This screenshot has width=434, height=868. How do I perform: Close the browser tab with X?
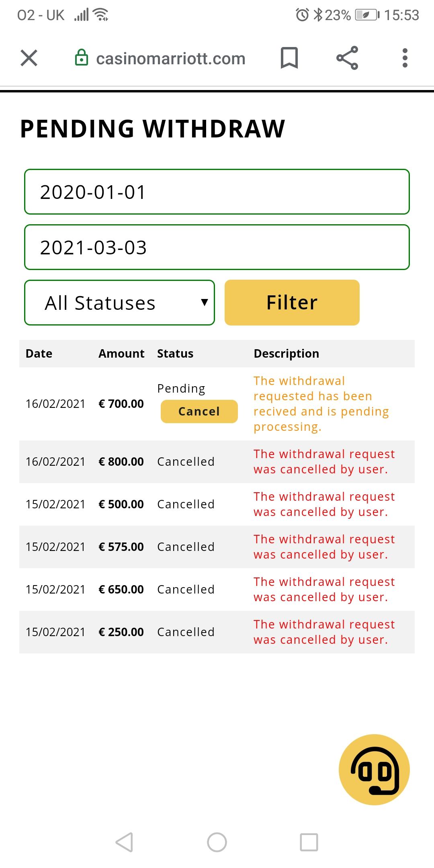pyautogui.click(x=29, y=58)
